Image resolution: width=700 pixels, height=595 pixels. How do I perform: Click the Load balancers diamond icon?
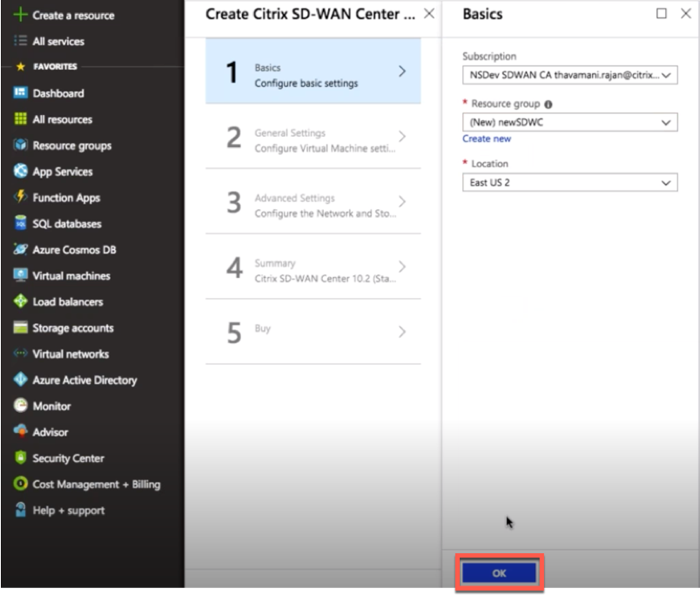(21, 301)
